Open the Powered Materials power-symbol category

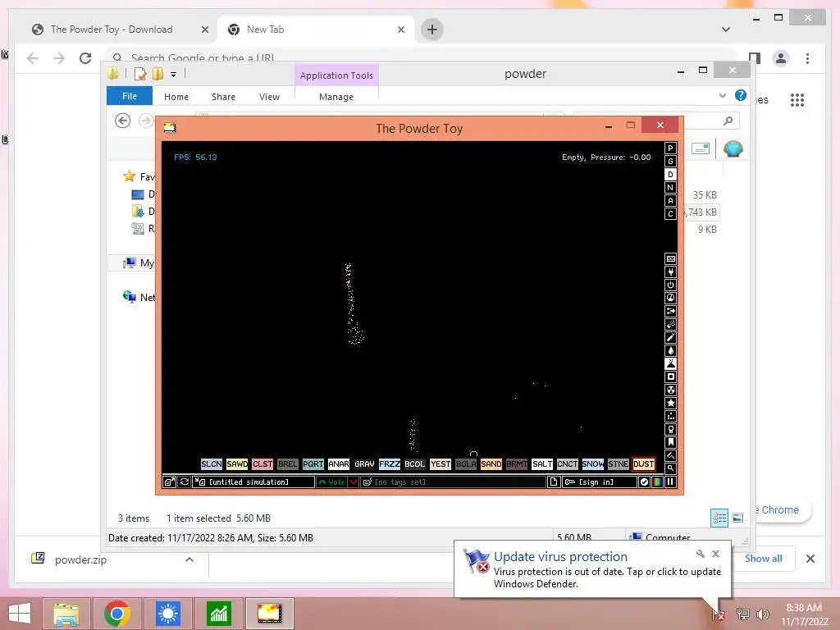tap(670, 285)
